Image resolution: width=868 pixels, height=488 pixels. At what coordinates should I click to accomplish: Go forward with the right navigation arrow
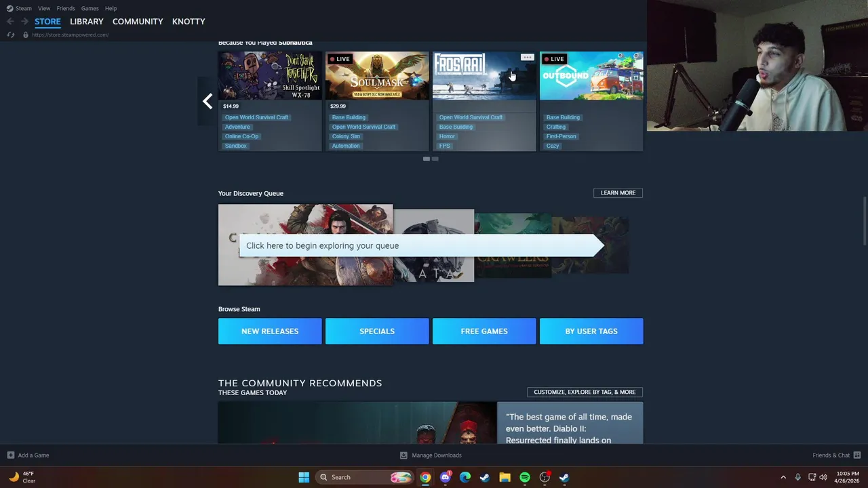coord(24,22)
